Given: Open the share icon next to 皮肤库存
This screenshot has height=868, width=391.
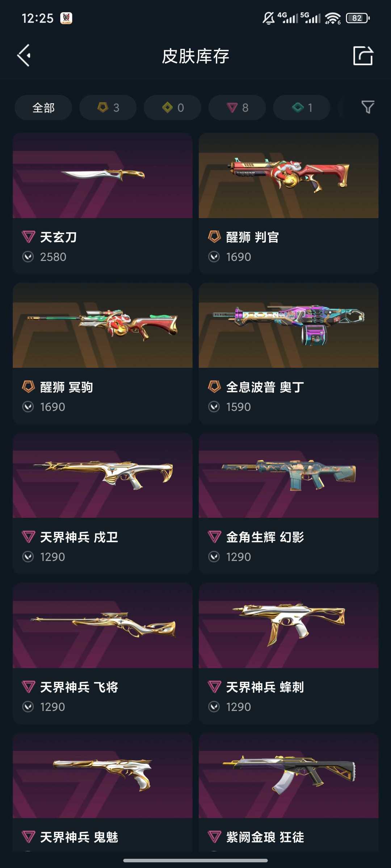Looking at the screenshot, I should pyautogui.click(x=363, y=56).
